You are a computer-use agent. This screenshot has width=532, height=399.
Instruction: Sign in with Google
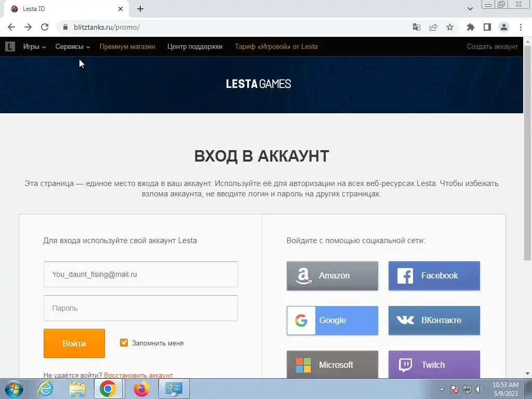332,320
